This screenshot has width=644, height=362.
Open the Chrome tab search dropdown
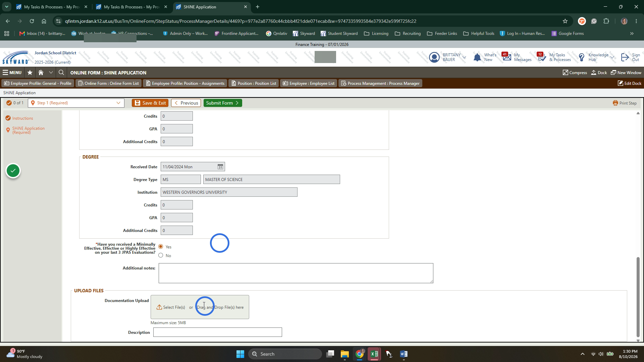[x=7, y=7]
